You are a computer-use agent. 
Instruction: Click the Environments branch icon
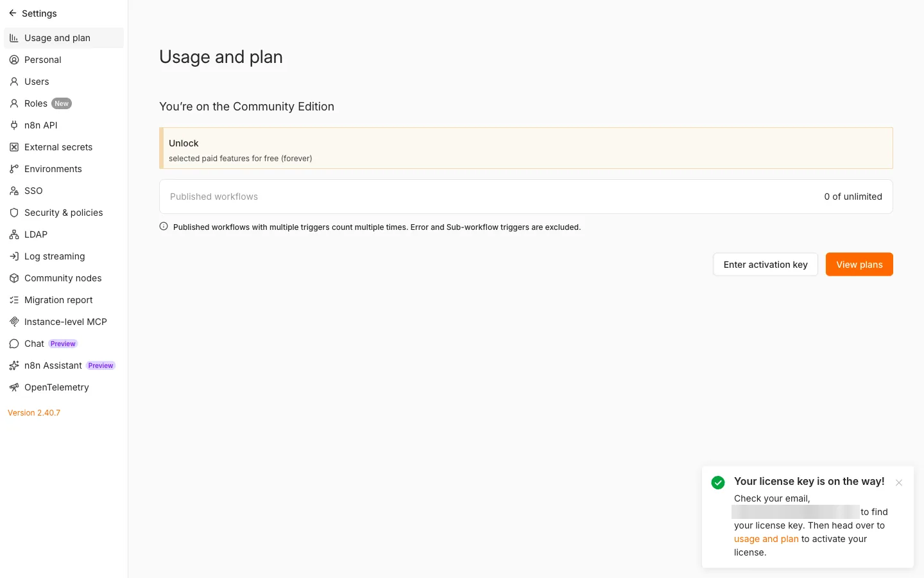pos(14,169)
